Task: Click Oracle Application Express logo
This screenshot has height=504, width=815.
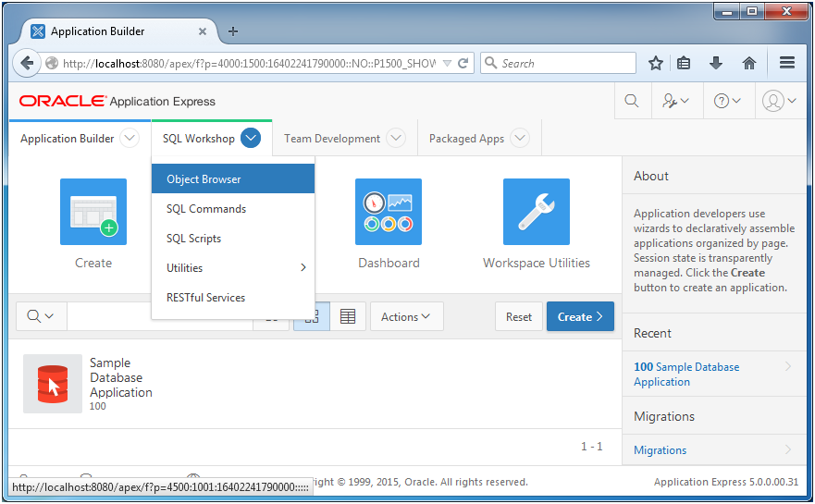Action: pos(117,101)
